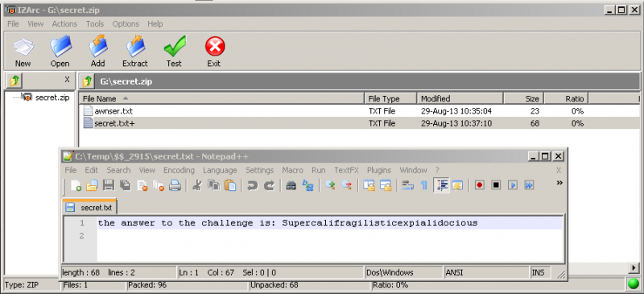Click the synchronize vertical scrolling icon

369,185
